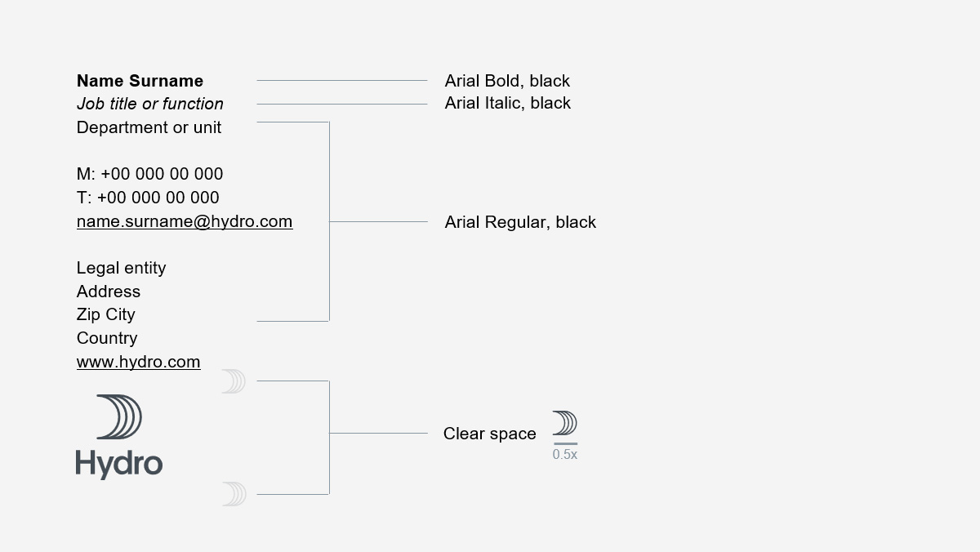Screen dimensions: 980x552
Task: Select the italic Job title or function line
Action: coord(149,104)
